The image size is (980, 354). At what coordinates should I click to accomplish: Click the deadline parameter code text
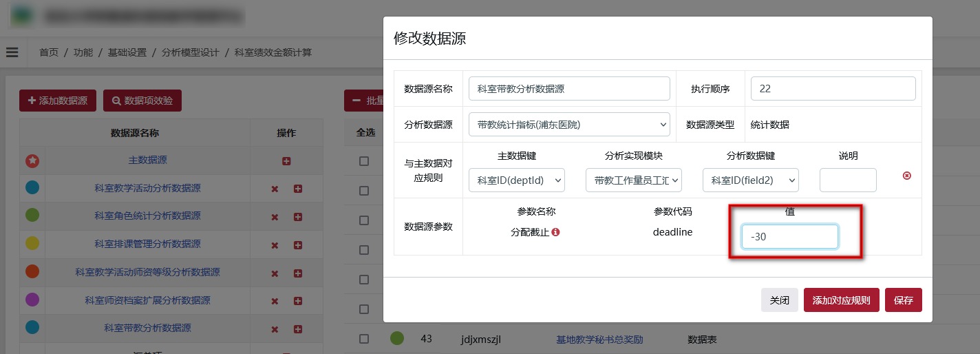click(672, 232)
